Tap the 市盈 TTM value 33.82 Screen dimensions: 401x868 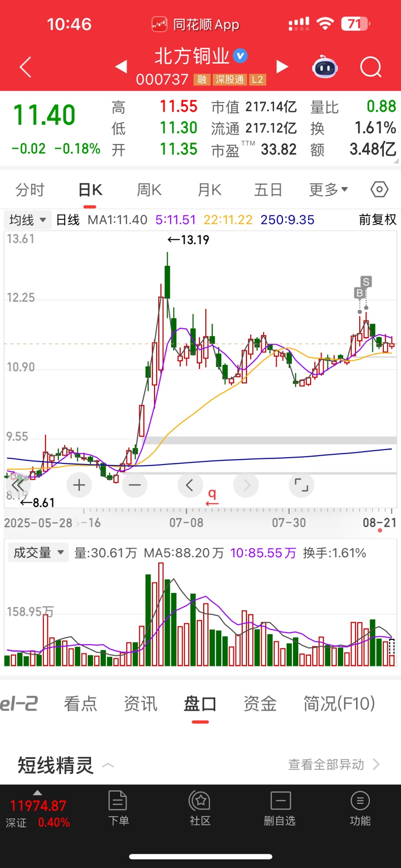[279, 150]
